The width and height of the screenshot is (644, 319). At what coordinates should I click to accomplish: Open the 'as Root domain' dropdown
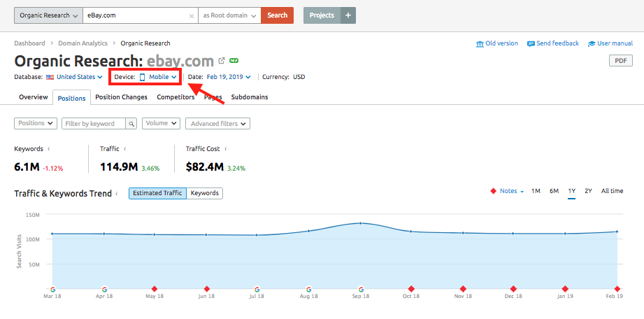229,15
